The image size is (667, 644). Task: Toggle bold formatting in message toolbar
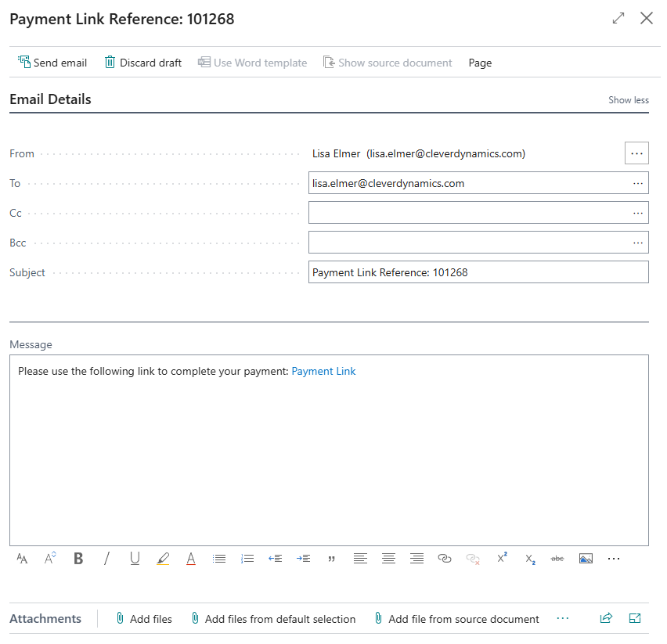pos(78,559)
